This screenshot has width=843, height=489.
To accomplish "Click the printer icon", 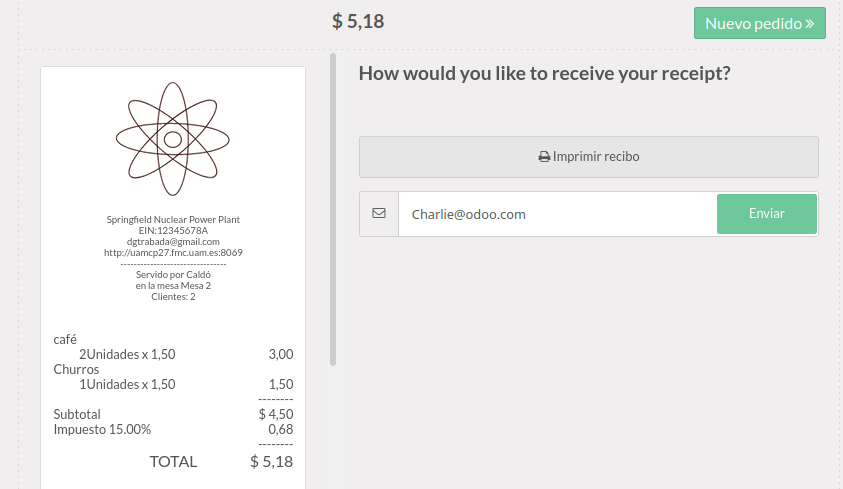I will (544, 157).
